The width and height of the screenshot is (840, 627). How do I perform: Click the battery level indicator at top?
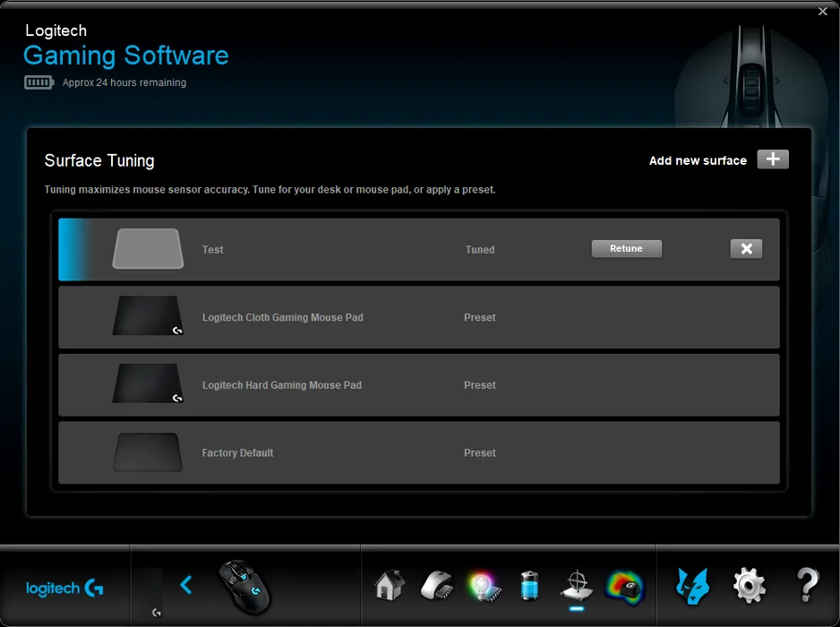pyautogui.click(x=39, y=82)
